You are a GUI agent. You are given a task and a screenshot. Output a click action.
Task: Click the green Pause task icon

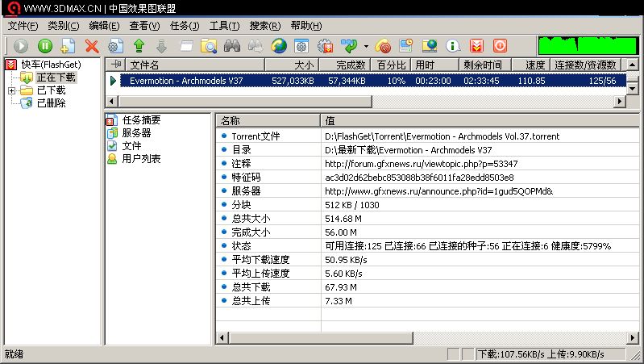45,46
